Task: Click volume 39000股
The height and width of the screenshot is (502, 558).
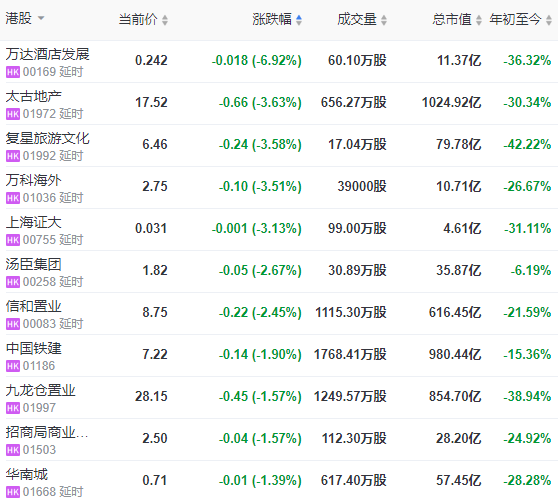Action: point(362,186)
